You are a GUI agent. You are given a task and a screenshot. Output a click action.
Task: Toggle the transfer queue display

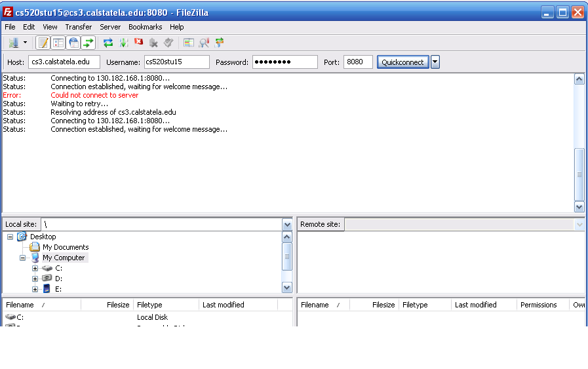pos(88,43)
